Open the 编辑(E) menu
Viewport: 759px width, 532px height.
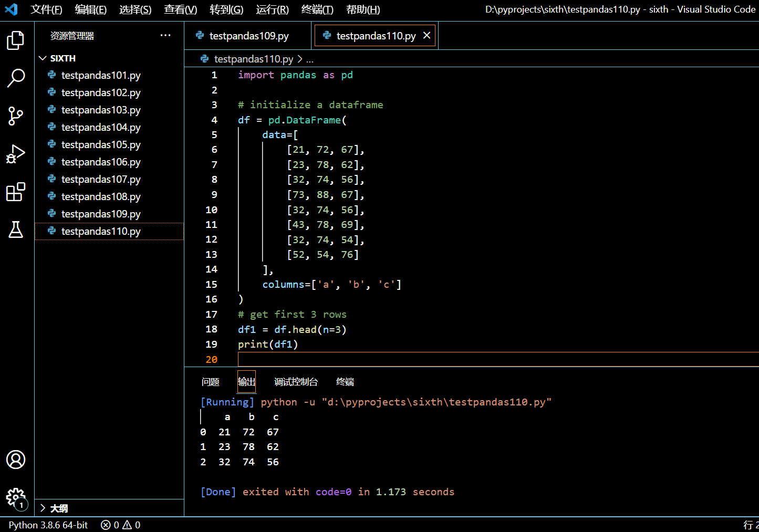point(91,9)
